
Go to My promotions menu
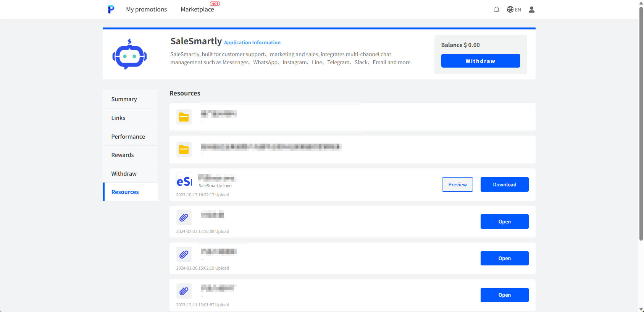click(x=146, y=10)
